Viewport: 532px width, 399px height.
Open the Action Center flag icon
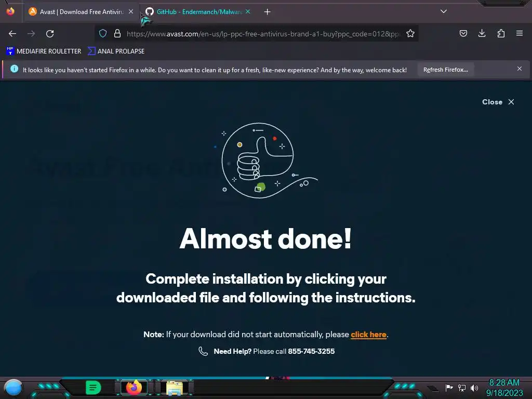[x=449, y=388]
